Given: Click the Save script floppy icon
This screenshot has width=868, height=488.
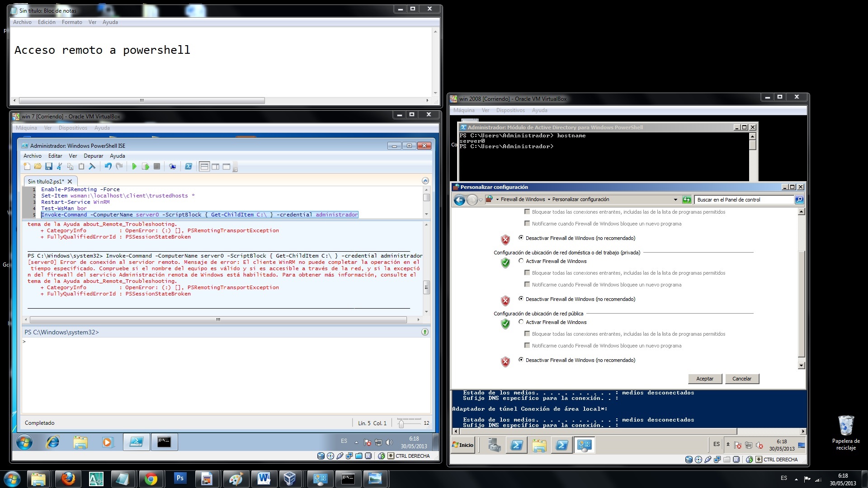Looking at the screenshot, I should pos(49,167).
